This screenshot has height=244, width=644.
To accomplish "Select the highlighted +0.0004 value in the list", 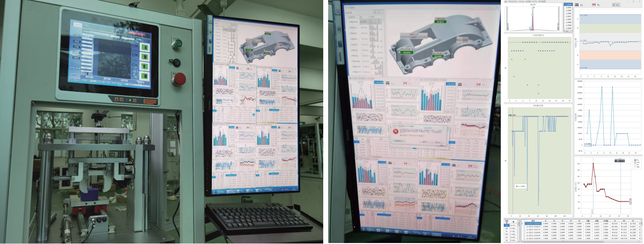I will tap(568, 4).
